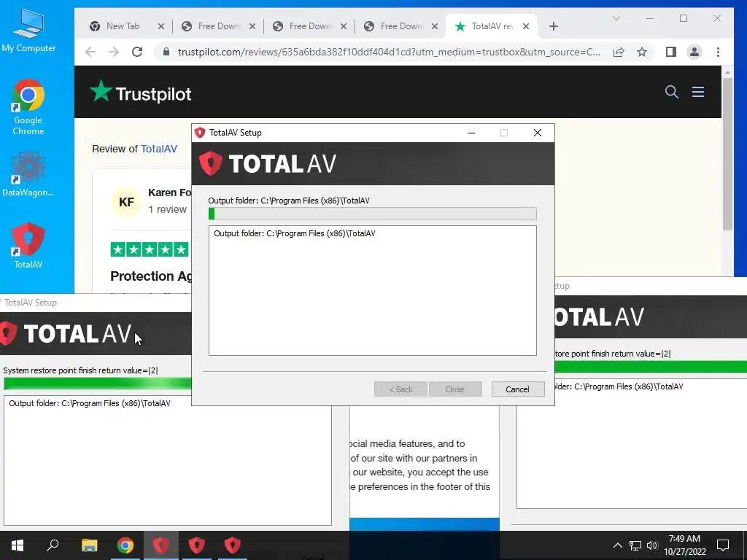
Task: Show hidden system tray icons
Action: tap(617, 545)
